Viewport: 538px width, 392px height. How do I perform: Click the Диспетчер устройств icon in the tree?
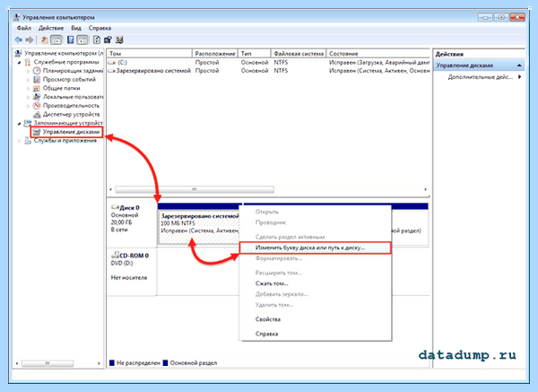coord(37,114)
